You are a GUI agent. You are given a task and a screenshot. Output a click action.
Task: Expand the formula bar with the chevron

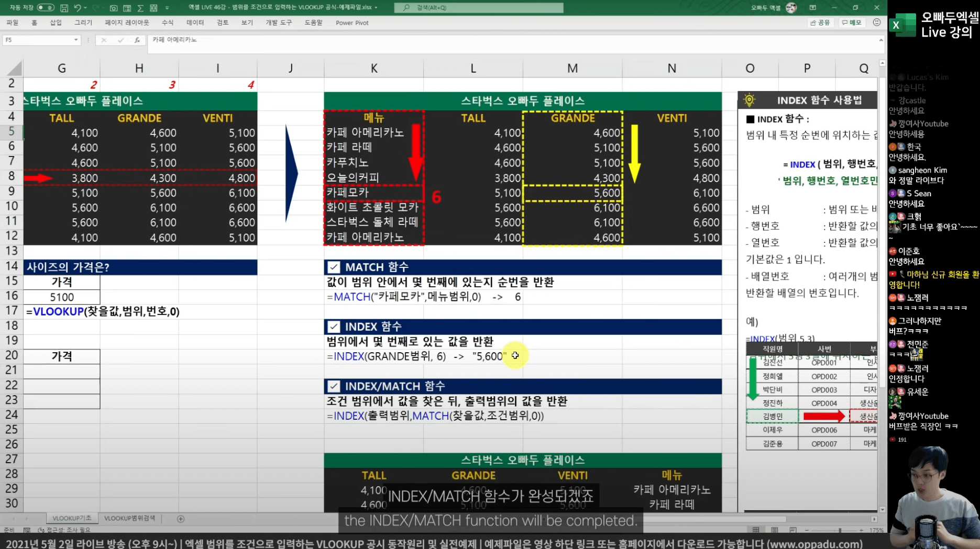point(880,40)
